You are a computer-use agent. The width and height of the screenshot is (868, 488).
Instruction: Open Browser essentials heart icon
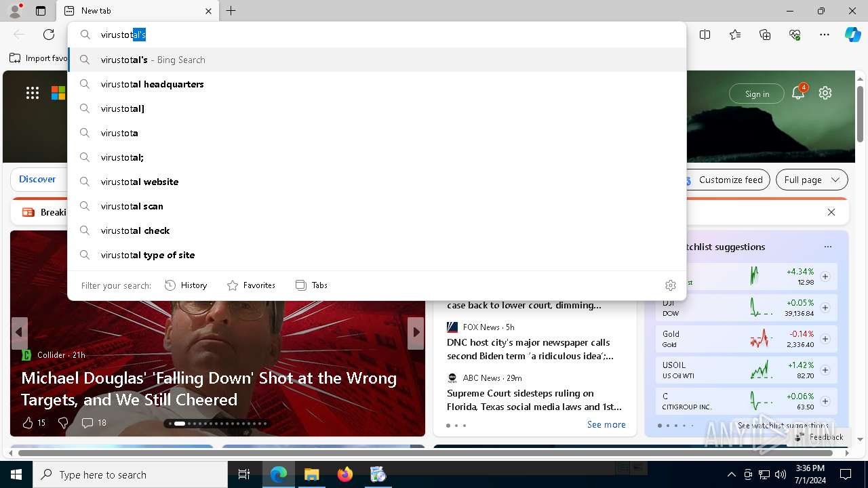click(x=795, y=35)
